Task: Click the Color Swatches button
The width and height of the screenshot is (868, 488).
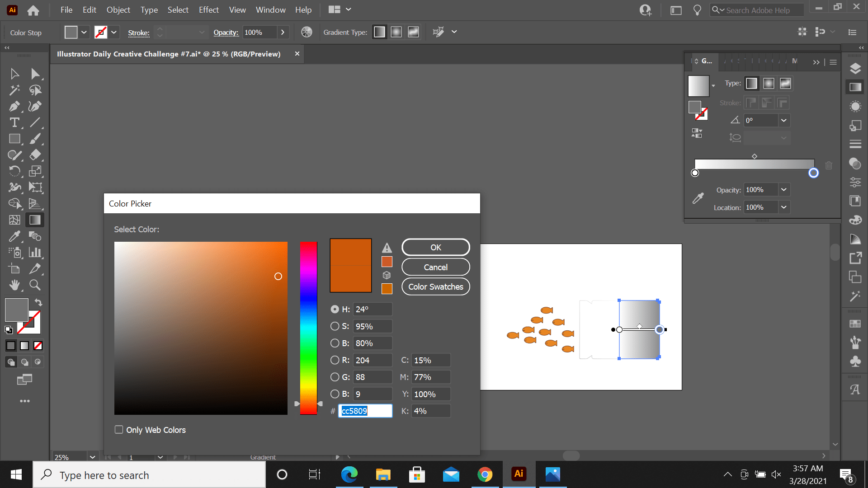Action: click(x=435, y=286)
